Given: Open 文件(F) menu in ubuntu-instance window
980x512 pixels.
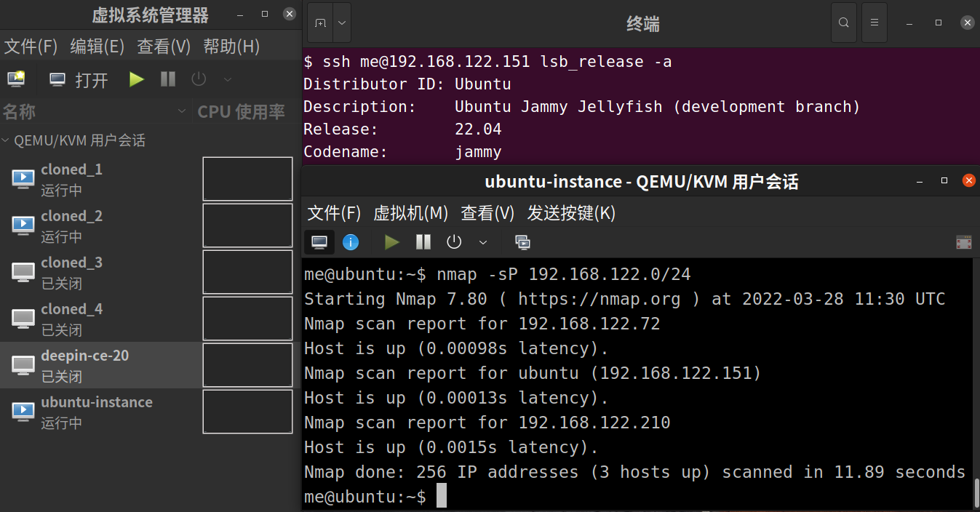Looking at the screenshot, I should pyautogui.click(x=335, y=213).
